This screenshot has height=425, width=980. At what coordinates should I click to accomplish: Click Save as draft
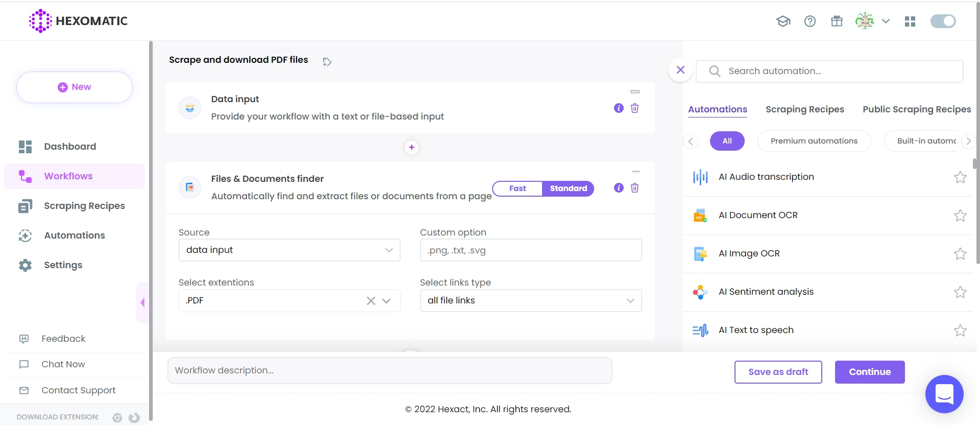coord(778,372)
